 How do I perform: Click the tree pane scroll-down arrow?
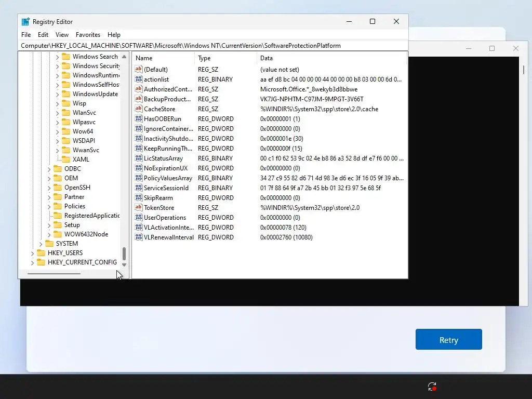point(124,264)
